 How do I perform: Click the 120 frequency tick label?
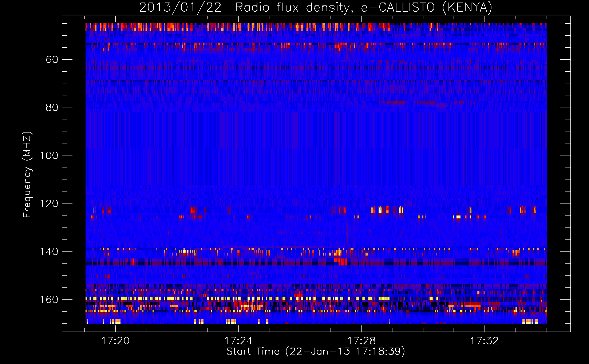[49, 203]
